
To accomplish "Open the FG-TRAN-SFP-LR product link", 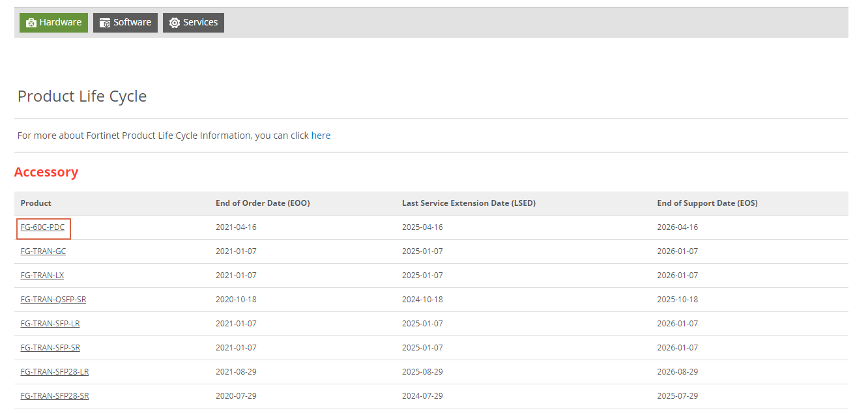I will click(x=50, y=324).
